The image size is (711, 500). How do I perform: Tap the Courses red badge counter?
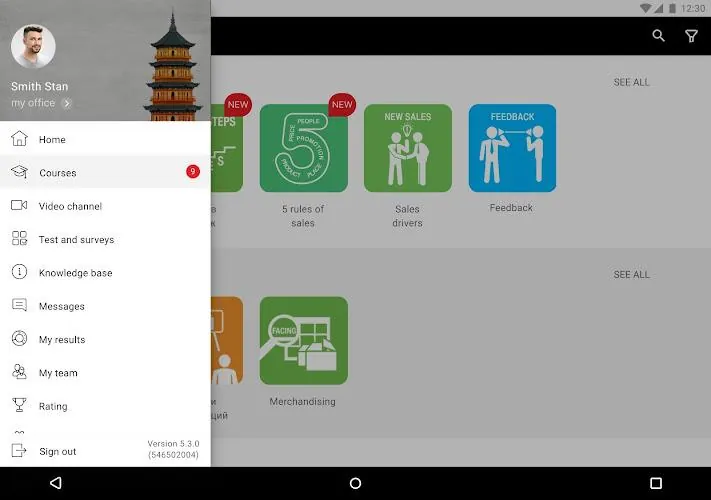(193, 171)
